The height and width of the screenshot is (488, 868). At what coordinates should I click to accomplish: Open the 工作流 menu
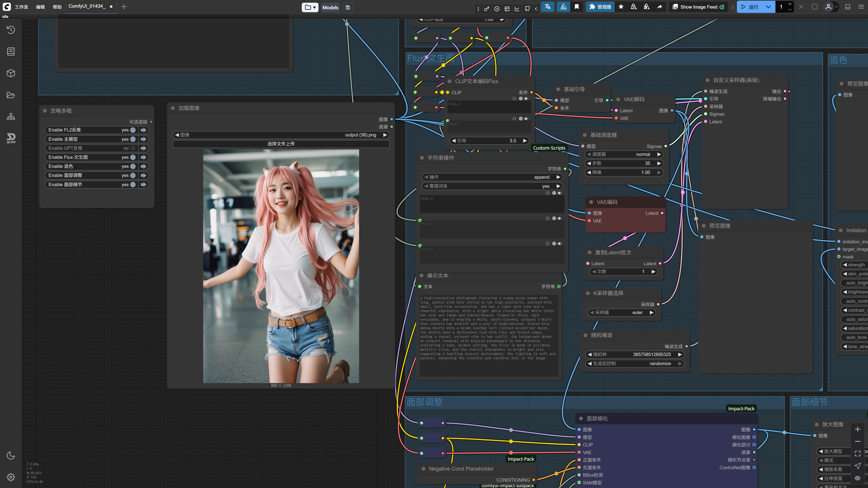click(21, 7)
